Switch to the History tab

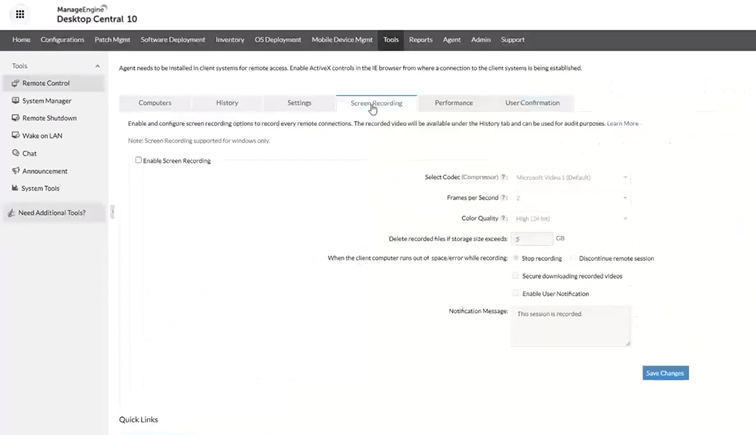(227, 103)
